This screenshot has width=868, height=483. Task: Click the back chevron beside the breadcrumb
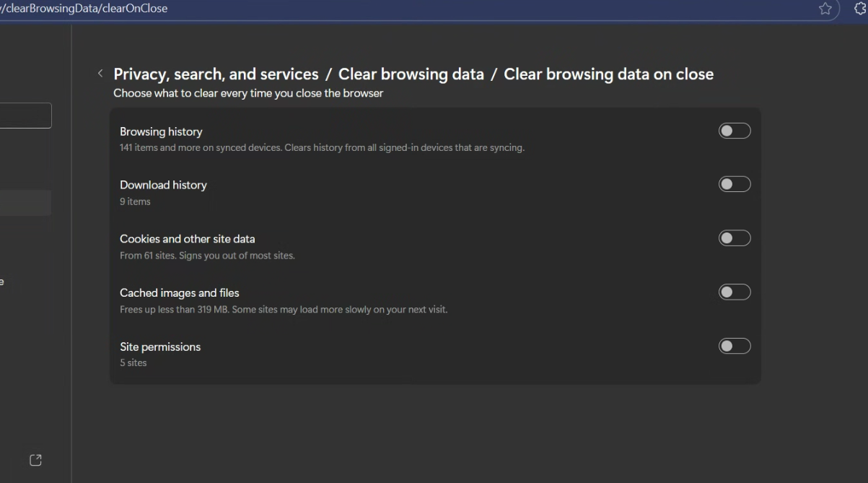pyautogui.click(x=100, y=74)
